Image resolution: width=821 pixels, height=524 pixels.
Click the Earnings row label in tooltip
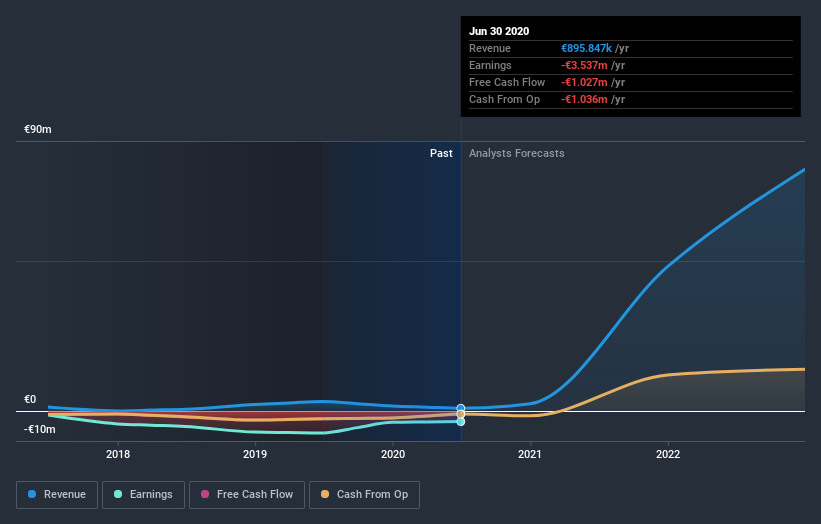[490, 65]
